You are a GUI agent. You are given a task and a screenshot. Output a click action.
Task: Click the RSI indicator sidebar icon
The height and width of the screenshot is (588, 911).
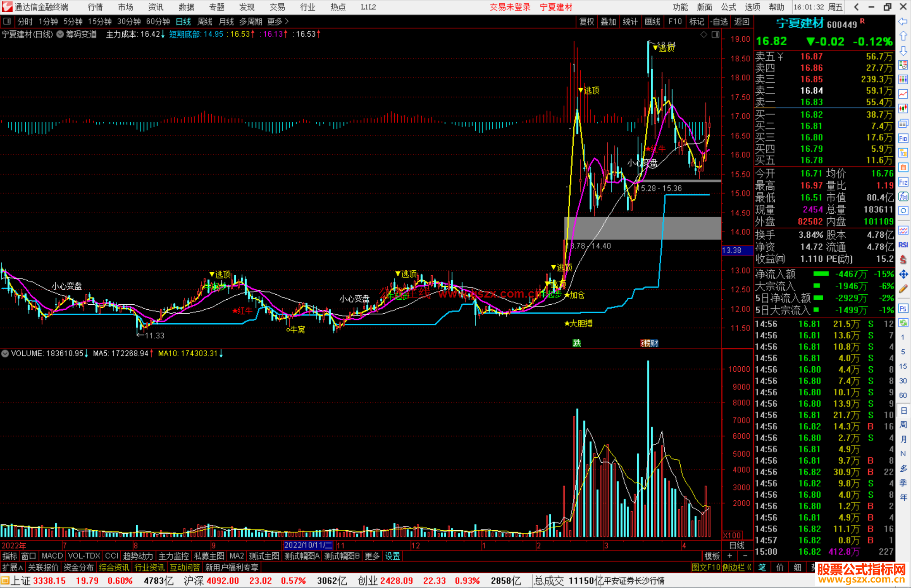pyautogui.click(x=903, y=245)
